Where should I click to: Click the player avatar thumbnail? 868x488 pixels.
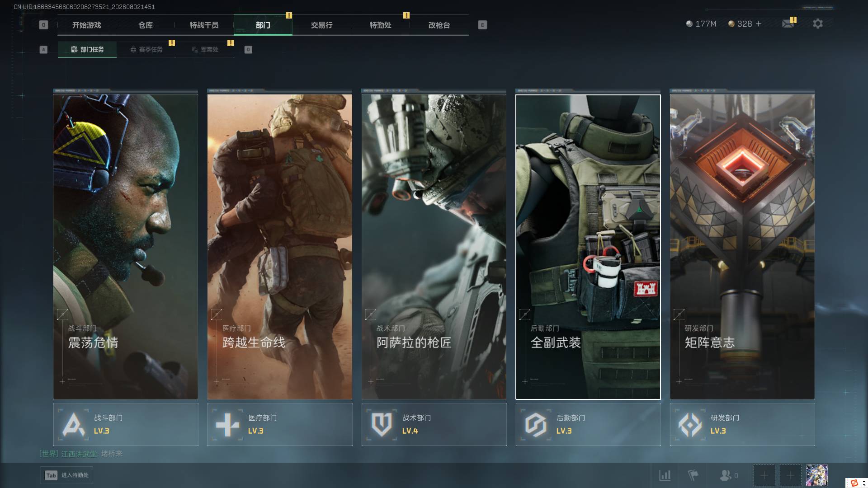point(816,475)
